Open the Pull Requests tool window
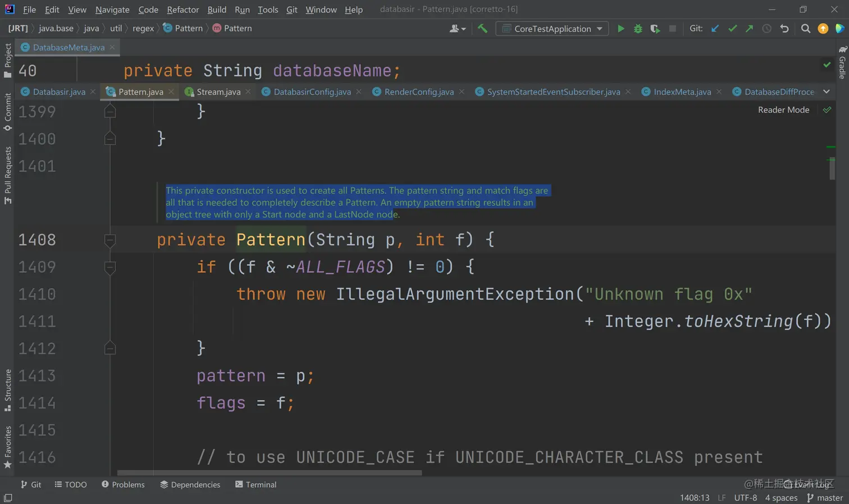The image size is (849, 504). tap(7, 175)
